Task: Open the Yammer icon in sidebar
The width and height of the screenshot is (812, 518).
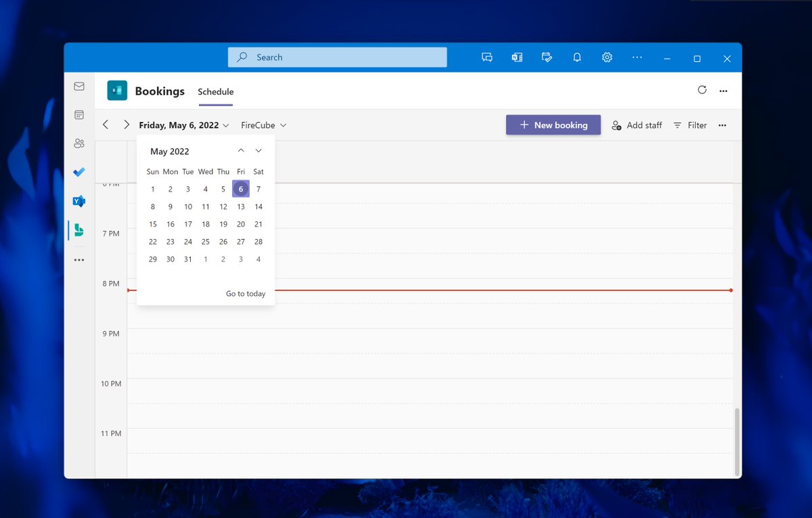Action: (x=79, y=201)
